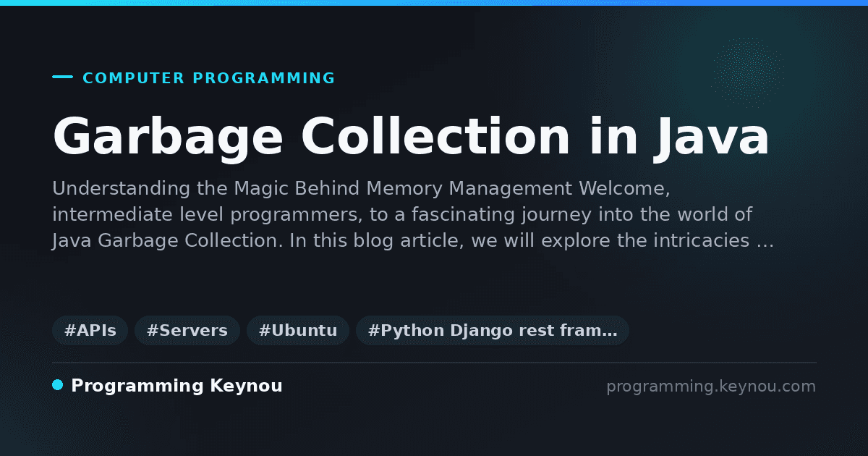Click the cyan dot beside Programming Keynou
Image resolution: width=868 pixels, height=456 pixels.
tap(58, 385)
